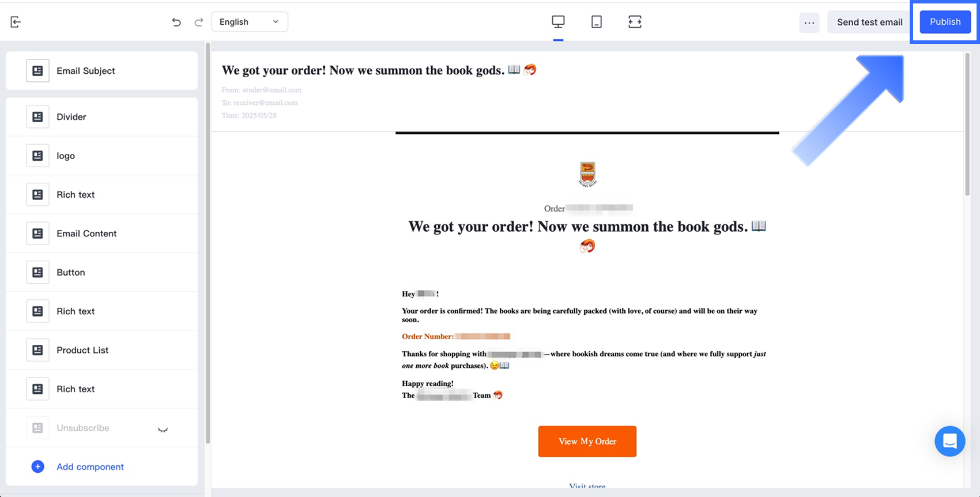Click the Publish button
980x497 pixels.
coord(945,22)
